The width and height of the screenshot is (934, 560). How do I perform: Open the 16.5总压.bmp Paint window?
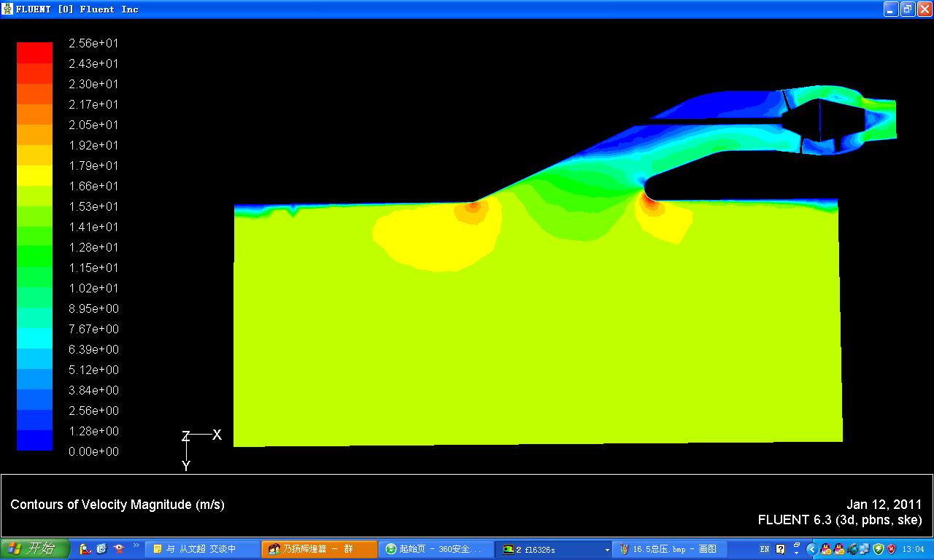[x=668, y=549]
